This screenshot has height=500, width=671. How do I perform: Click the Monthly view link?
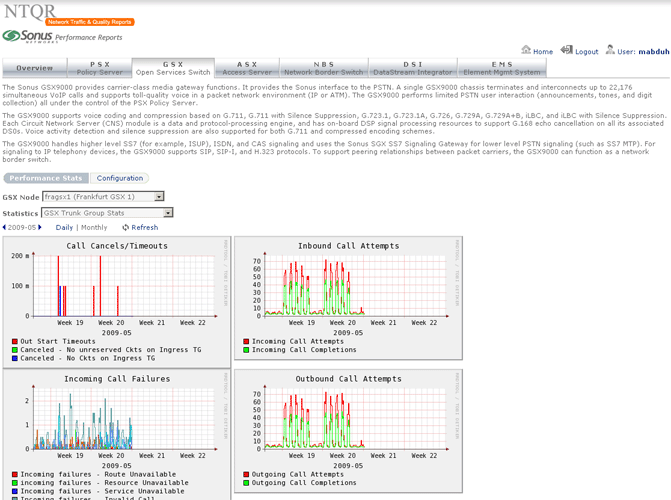pos(94,227)
